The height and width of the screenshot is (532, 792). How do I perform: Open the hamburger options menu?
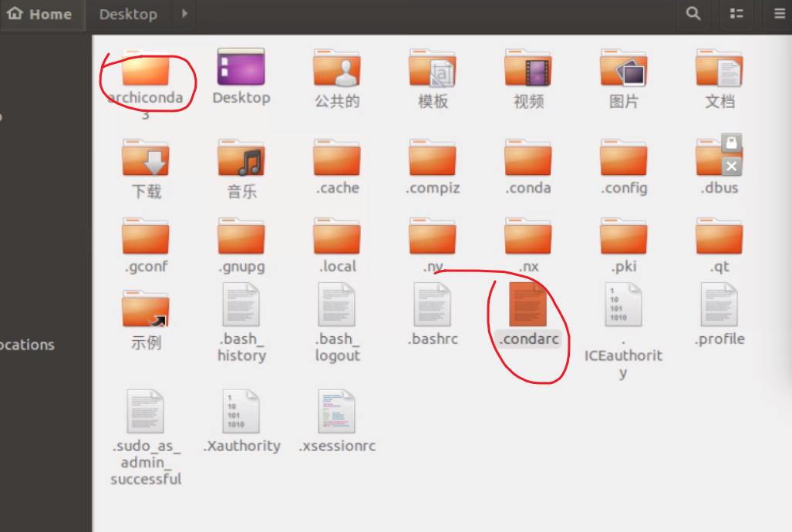[780, 14]
